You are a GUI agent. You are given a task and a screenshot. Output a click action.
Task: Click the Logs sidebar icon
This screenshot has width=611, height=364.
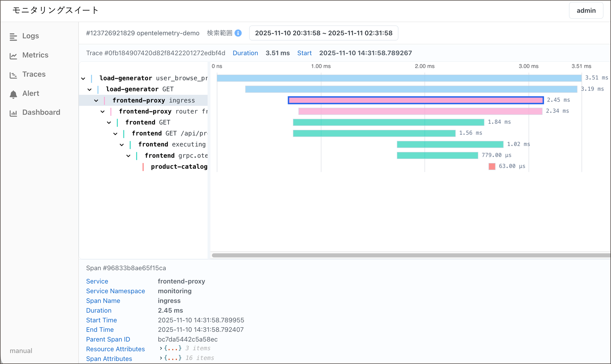pos(13,37)
